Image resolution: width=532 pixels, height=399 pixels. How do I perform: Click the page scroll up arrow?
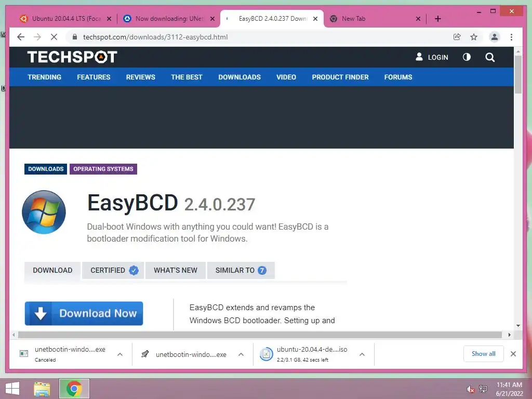518,51
